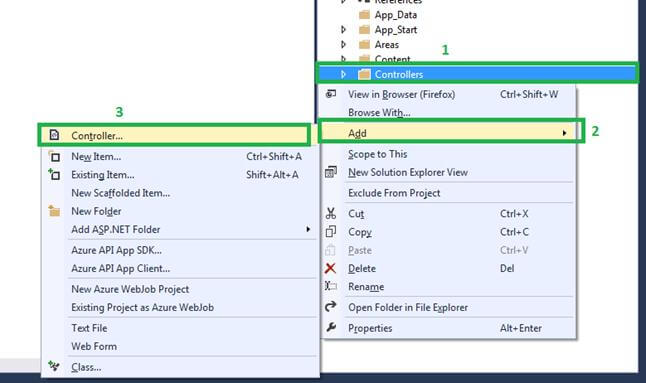Choose Azure API App Client entry
646x383 pixels.
tap(120, 269)
